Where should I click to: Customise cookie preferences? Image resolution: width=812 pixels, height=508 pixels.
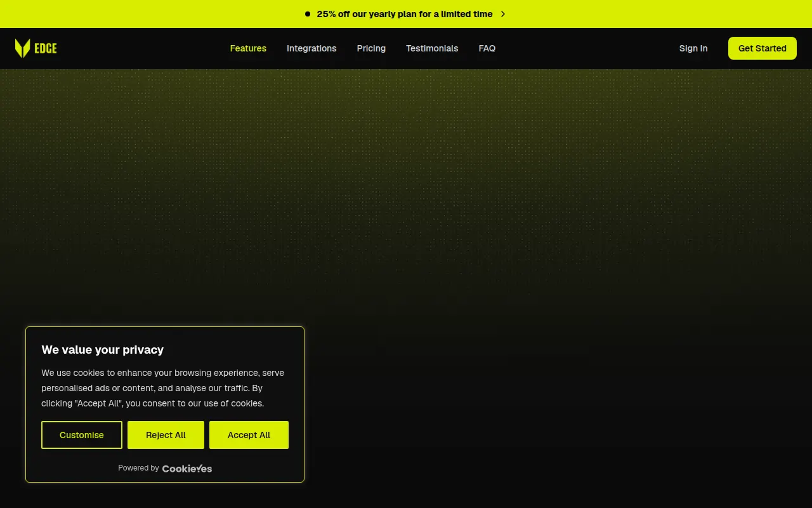[x=82, y=435]
